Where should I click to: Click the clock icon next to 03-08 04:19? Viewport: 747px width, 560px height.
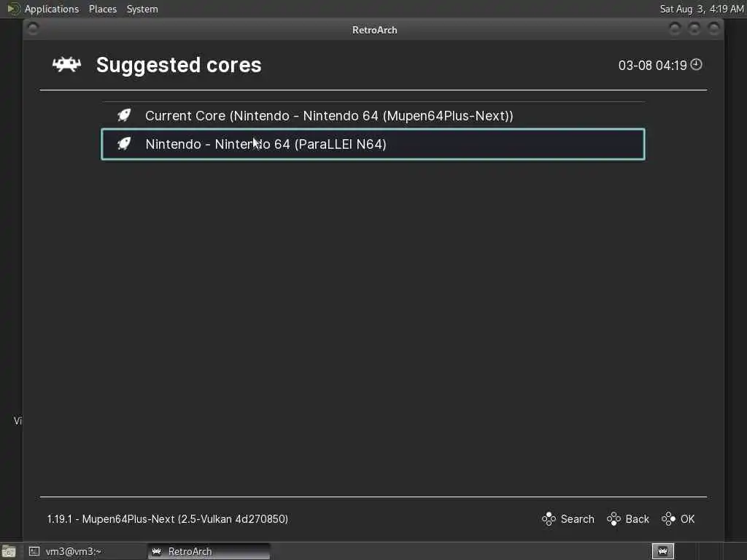[697, 65]
